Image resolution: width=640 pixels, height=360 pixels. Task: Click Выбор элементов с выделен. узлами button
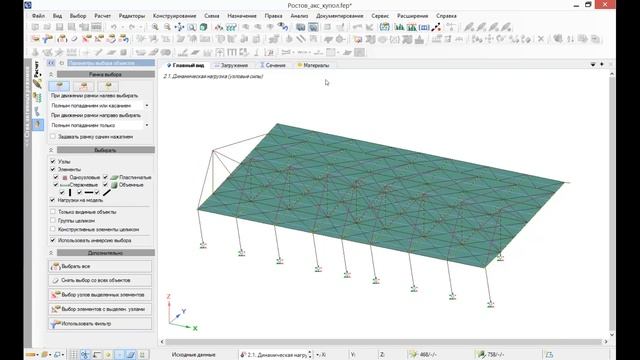100,309
